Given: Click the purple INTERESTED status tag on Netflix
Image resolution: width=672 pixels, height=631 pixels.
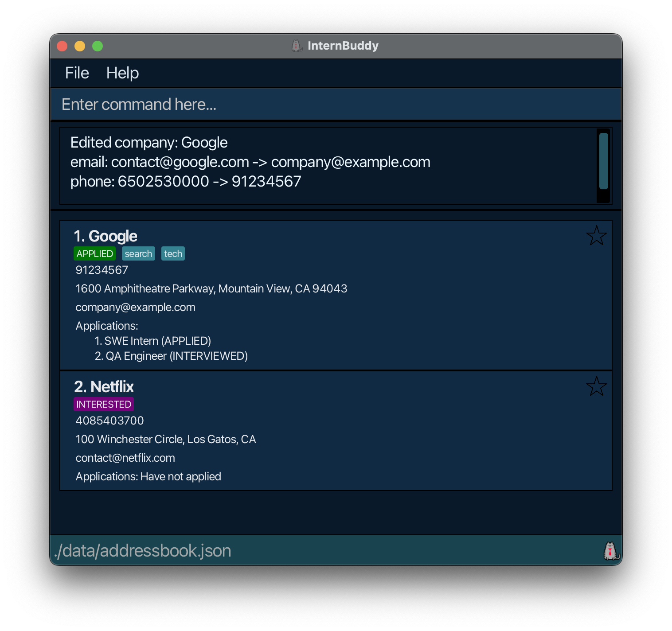Looking at the screenshot, I should pyautogui.click(x=104, y=404).
